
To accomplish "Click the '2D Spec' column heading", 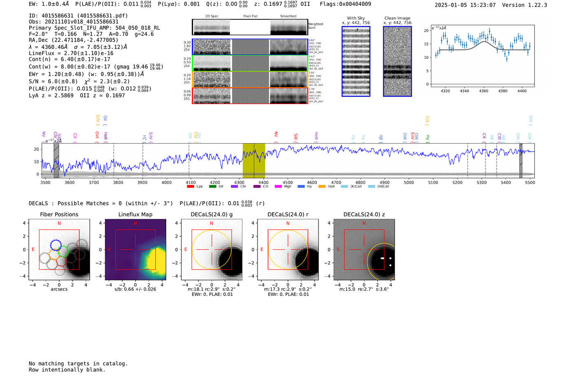I will [212, 16].
